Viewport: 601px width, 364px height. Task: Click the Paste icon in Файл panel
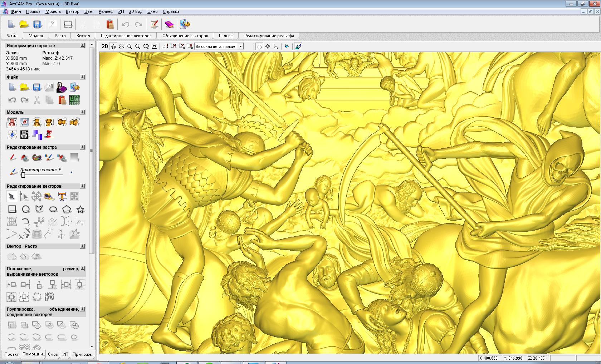(62, 100)
